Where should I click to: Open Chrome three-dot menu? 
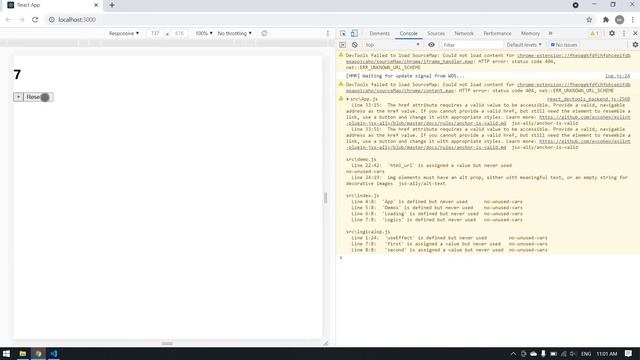point(633,20)
